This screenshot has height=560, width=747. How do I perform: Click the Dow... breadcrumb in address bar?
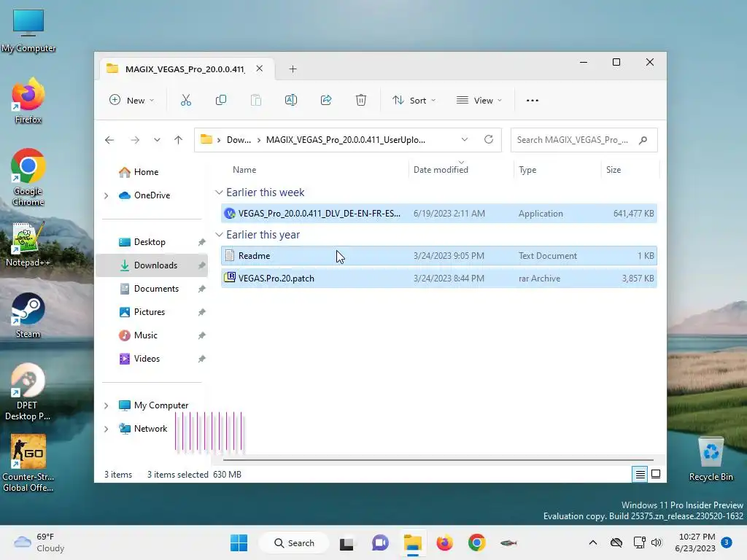point(239,140)
